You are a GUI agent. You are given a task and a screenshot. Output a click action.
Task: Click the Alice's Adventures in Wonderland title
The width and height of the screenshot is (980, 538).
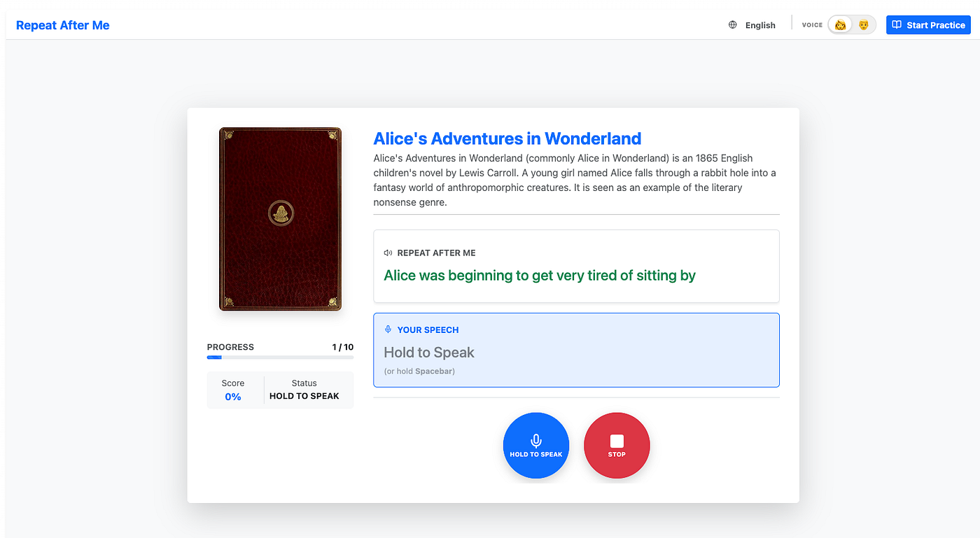point(507,139)
